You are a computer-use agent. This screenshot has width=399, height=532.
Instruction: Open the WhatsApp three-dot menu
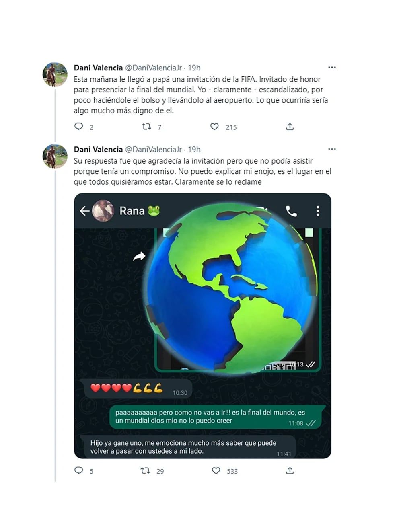pos(318,211)
